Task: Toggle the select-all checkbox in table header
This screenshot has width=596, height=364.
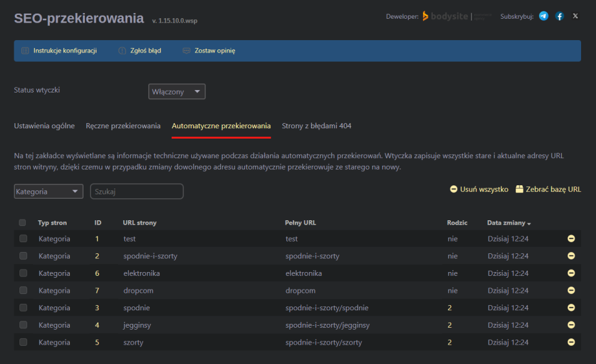Action: [23, 223]
